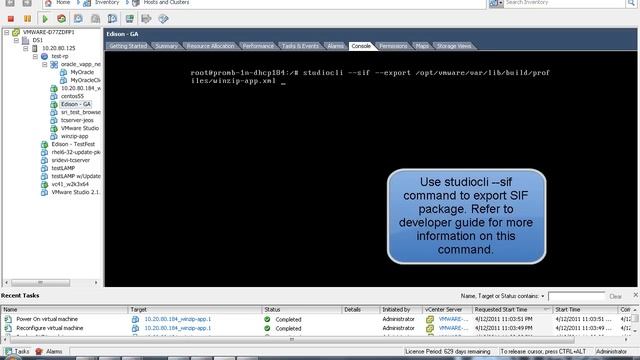Collapse the 10.20.80.125 host node
Image resolution: width=640 pixels, height=360 pixels.
click(25, 48)
